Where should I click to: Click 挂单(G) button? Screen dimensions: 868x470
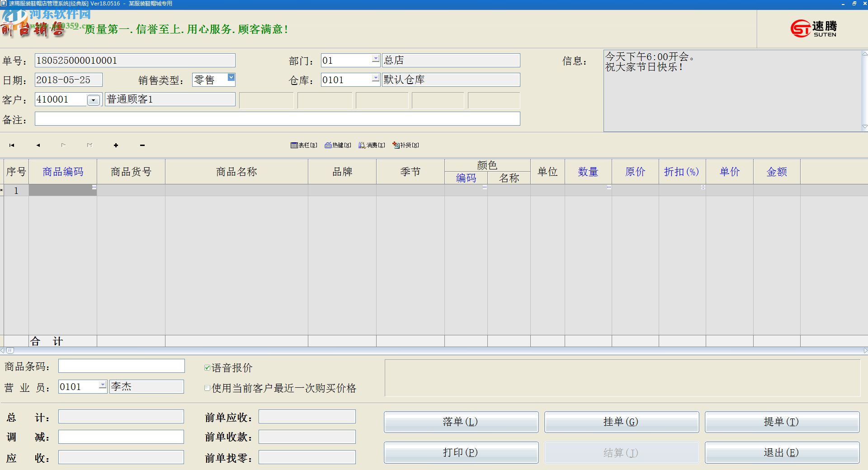coord(622,422)
